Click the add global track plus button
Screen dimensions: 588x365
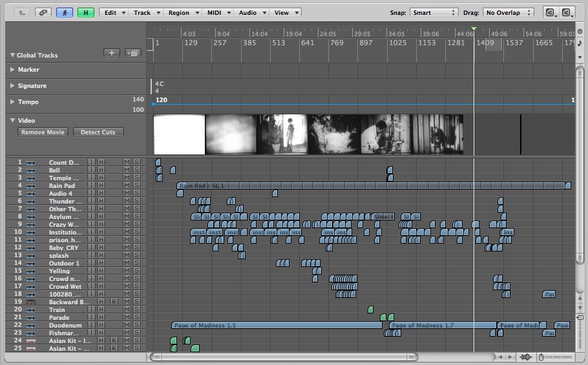tap(112, 53)
